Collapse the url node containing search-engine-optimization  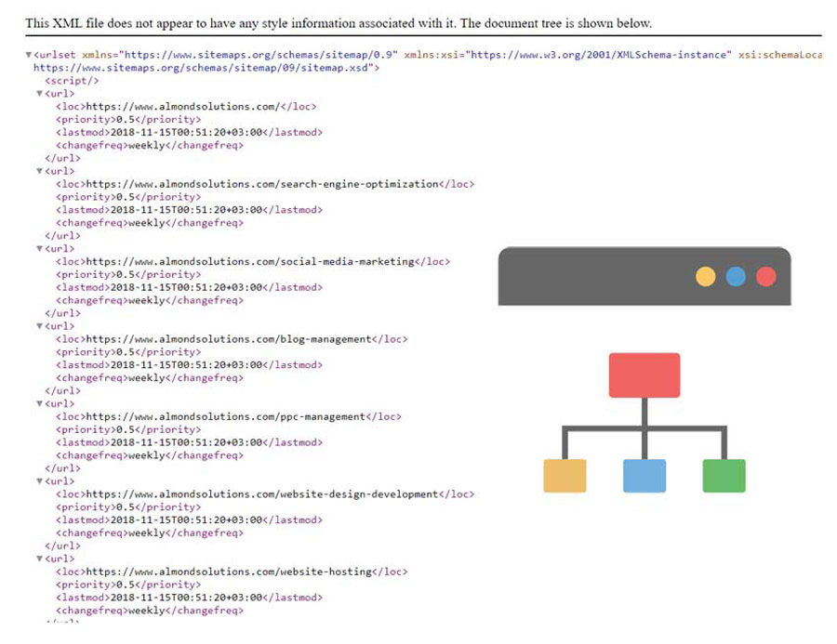[x=39, y=171]
